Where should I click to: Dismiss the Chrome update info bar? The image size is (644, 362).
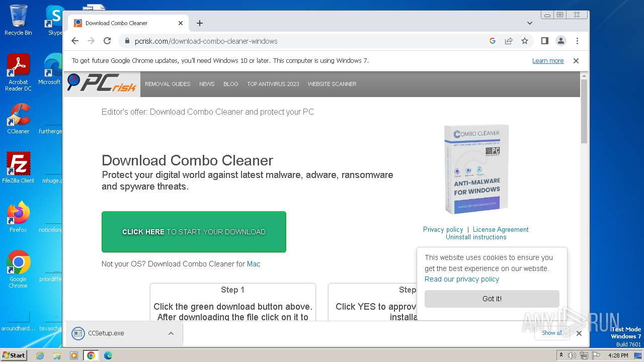[x=576, y=61]
